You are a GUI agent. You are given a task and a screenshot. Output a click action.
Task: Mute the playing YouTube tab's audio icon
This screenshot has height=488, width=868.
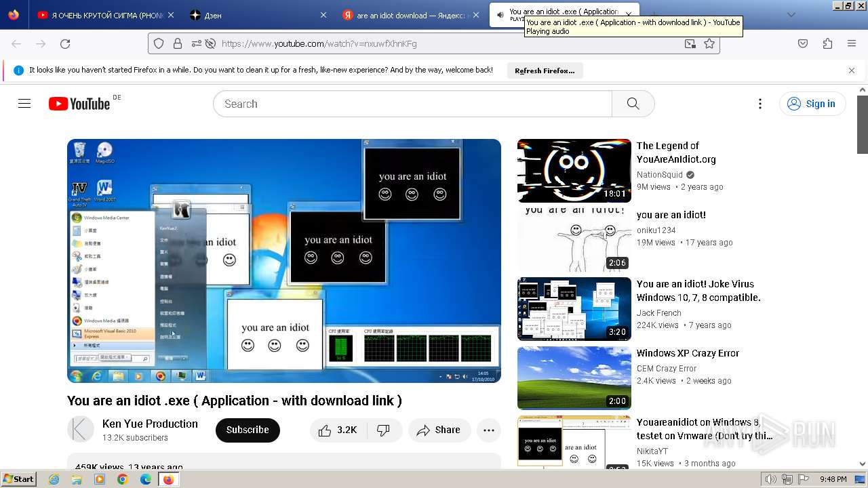(500, 15)
